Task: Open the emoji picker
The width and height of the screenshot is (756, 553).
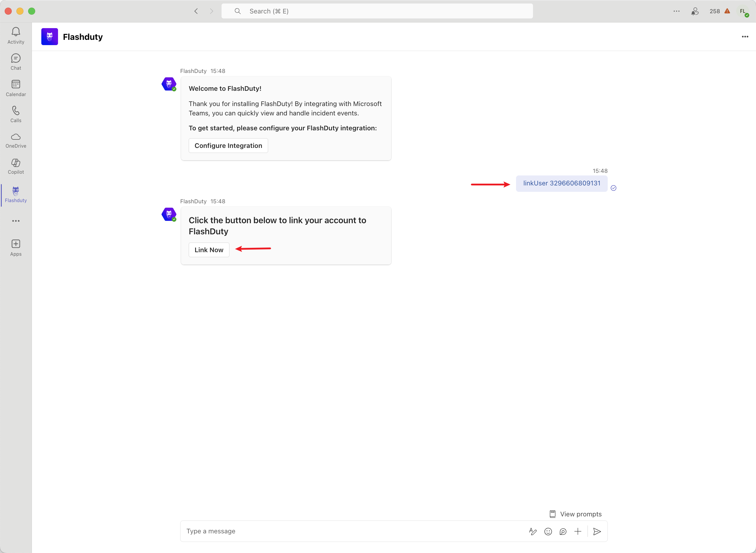Action: tap(548, 531)
